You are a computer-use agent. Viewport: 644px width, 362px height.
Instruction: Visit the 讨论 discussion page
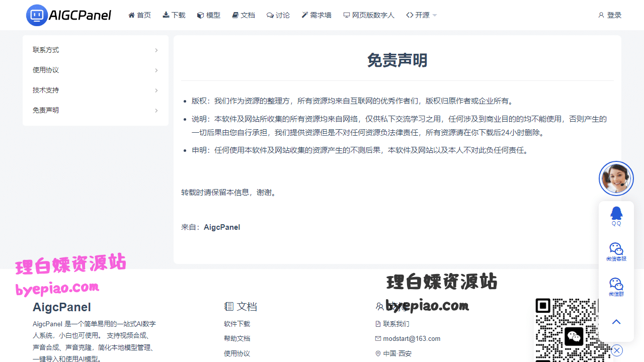tap(278, 15)
